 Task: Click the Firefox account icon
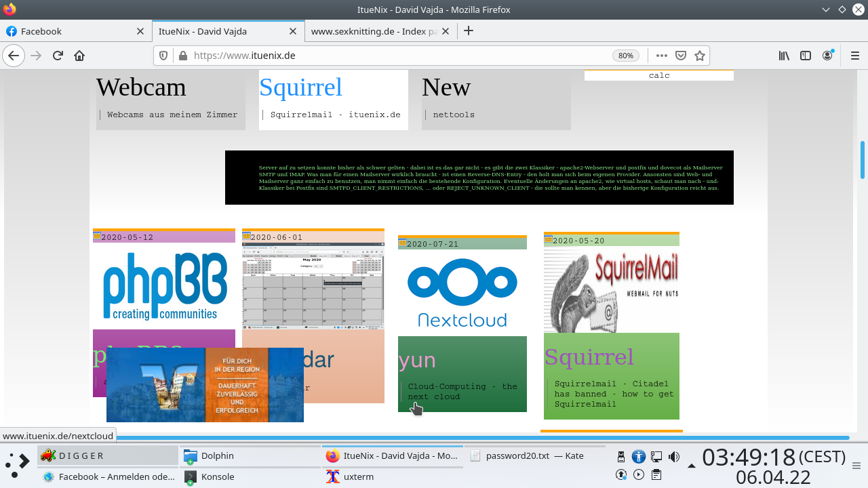(828, 56)
